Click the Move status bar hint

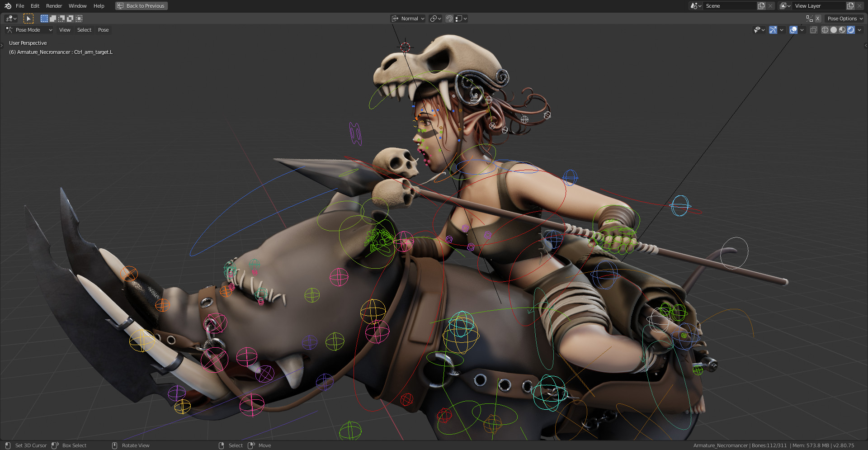pyautogui.click(x=264, y=445)
